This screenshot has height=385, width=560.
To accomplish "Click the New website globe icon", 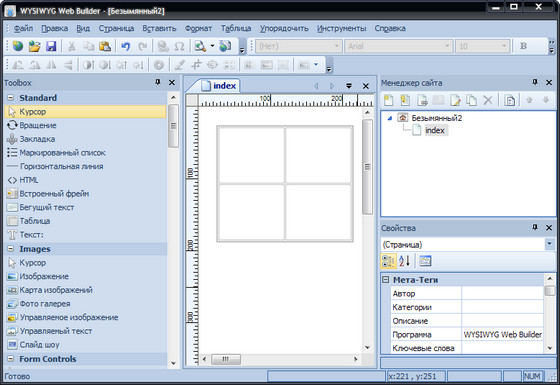I will coord(18,46).
